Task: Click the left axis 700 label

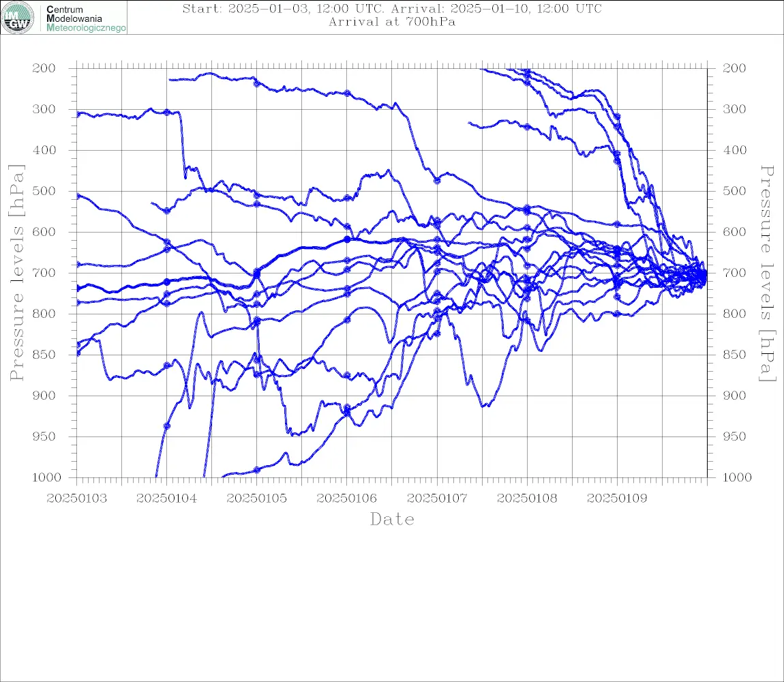Action: 44,273
